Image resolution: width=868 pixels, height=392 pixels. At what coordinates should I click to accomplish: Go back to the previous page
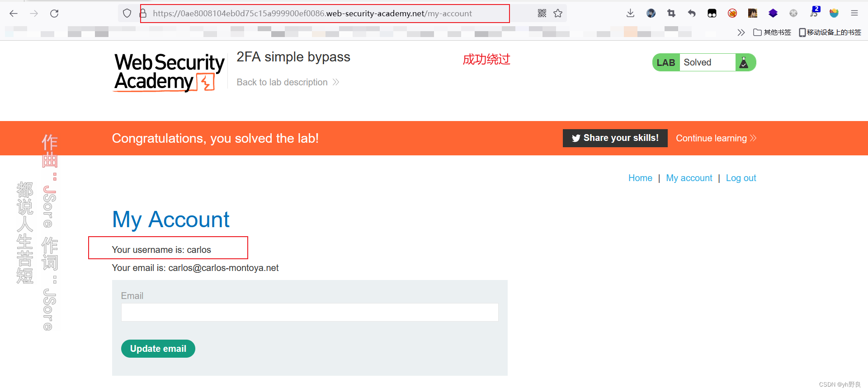pos(14,14)
